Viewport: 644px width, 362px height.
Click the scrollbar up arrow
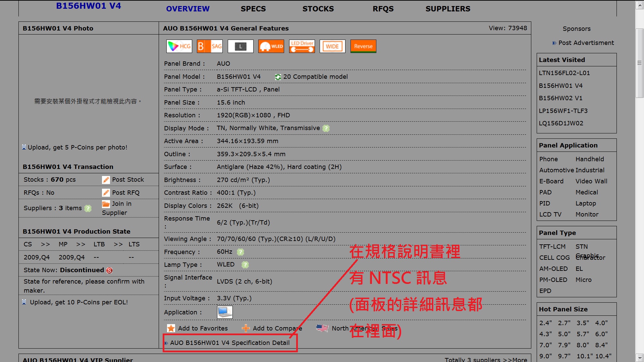pos(639,5)
